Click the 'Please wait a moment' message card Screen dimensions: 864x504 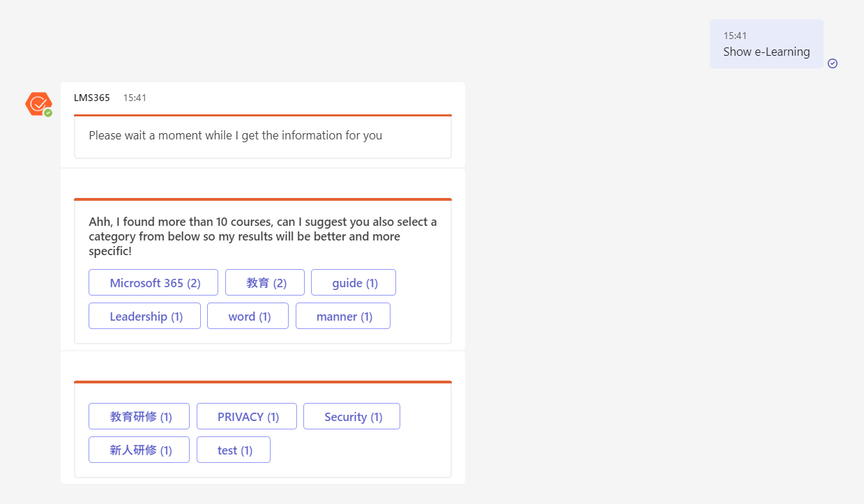coord(263,137)
